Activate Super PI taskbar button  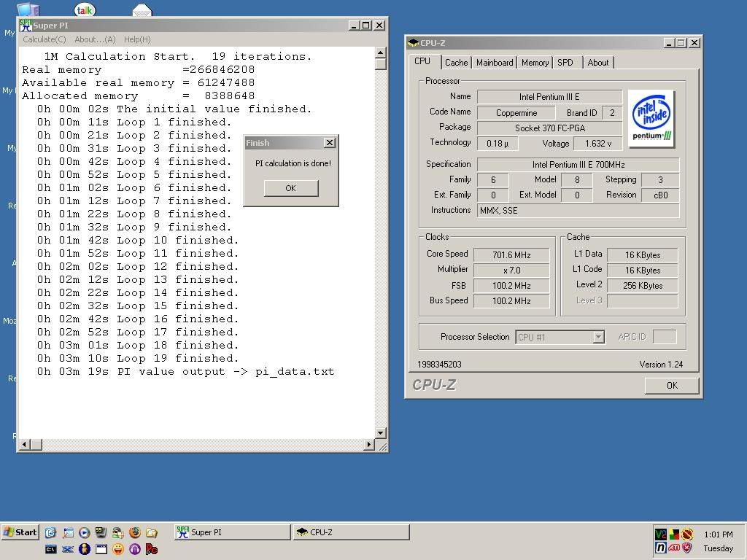233,532
